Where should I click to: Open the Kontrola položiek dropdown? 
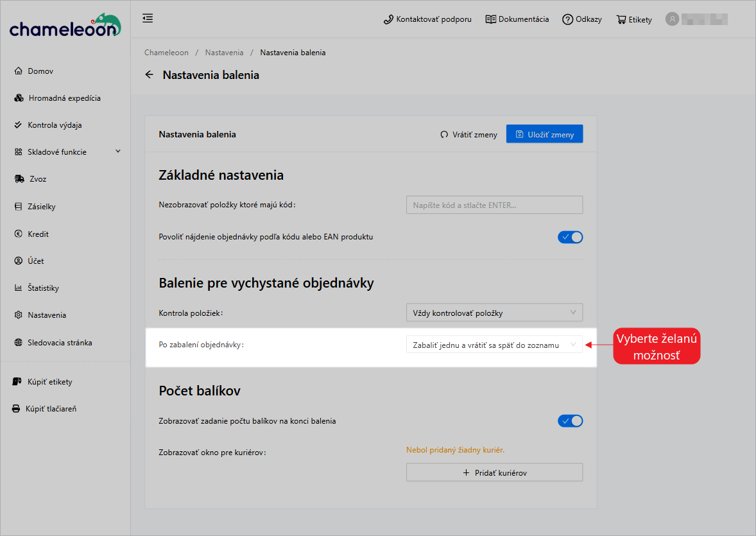pyautogui.click(x=494, y=313)
